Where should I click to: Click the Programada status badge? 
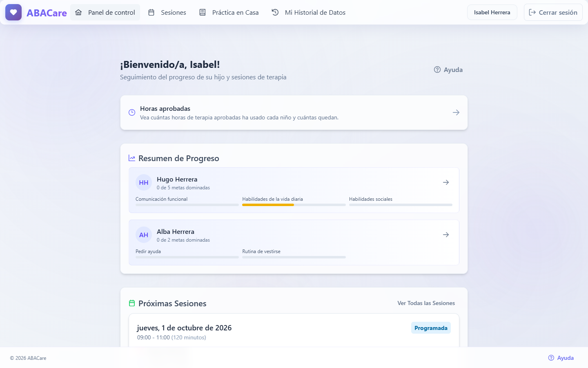coord(431,328)
